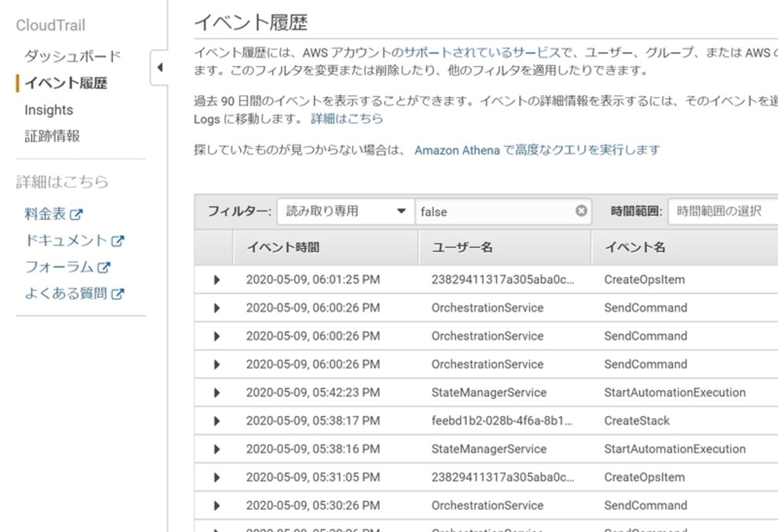Expand the 05:38:17 PM CreateStack event row
This screenshot has width=778, height=532.
[x=217, y=421]
